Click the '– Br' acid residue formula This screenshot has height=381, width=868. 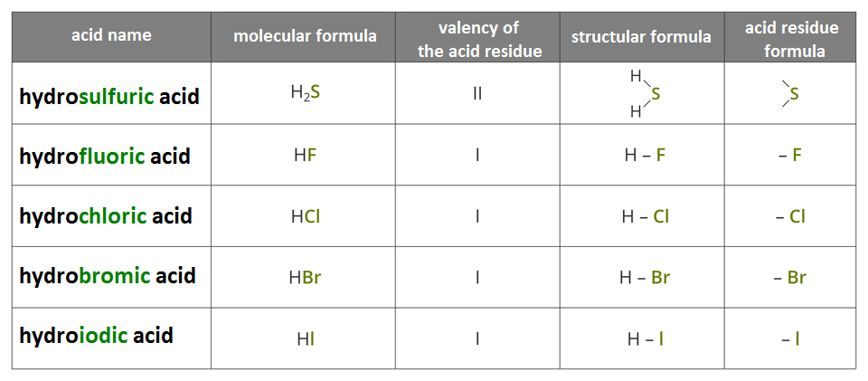coord(790,278)
